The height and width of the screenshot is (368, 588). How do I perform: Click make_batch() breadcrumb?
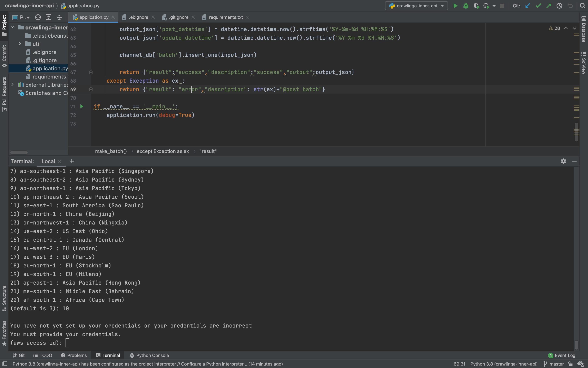coord(111,151)
